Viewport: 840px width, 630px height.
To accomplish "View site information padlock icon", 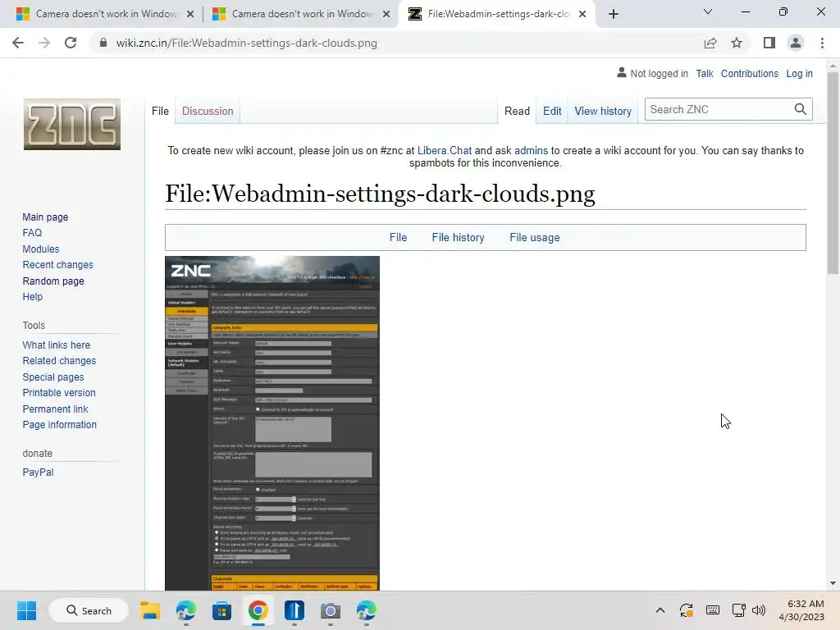I will tap(103, 43).
